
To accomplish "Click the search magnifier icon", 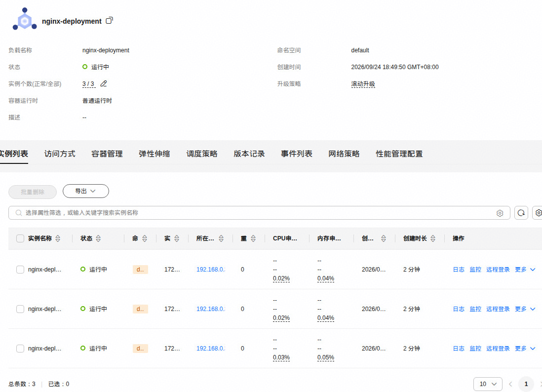I will click(x=19, y=213).
